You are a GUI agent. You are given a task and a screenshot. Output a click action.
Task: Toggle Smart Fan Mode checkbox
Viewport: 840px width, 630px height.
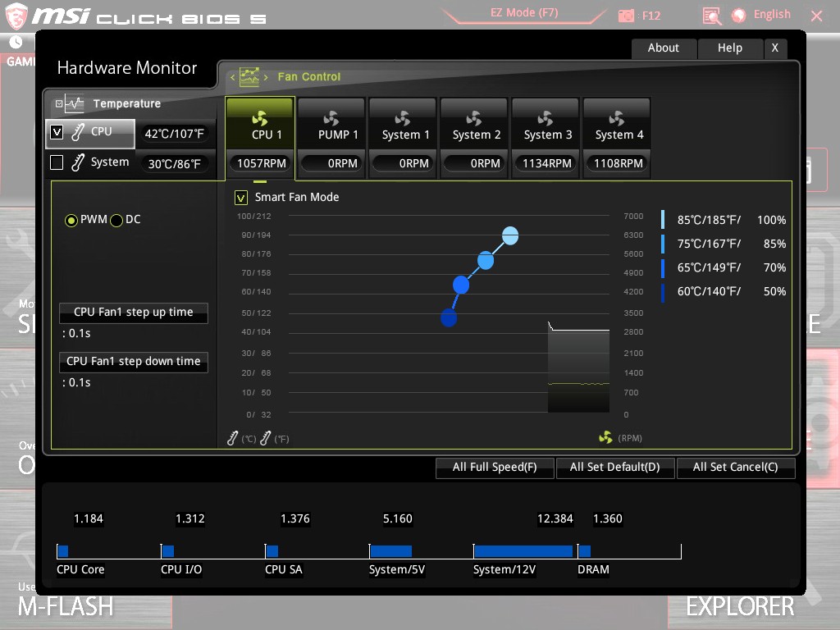241,198
